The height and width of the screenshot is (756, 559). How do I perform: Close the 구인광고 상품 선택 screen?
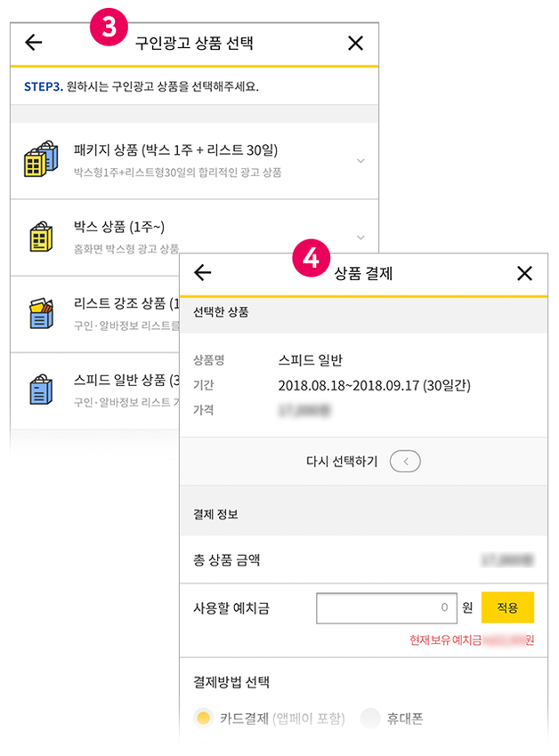click(355, 43)
